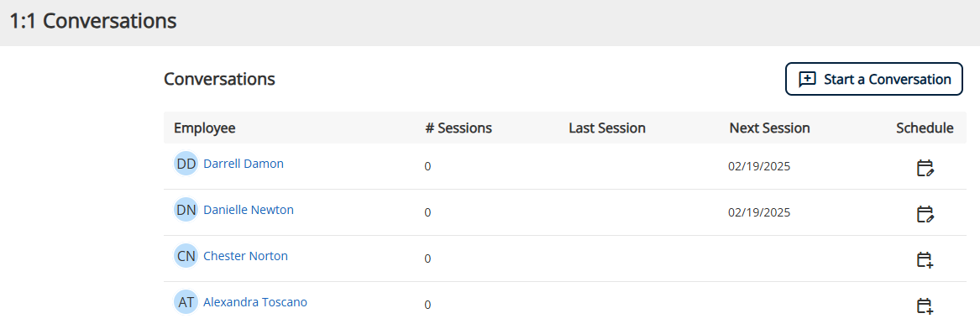Edit Darrell Damon's scheduled session calendar icon
Viewport: 980px width, 329px height.
[925, 169]
